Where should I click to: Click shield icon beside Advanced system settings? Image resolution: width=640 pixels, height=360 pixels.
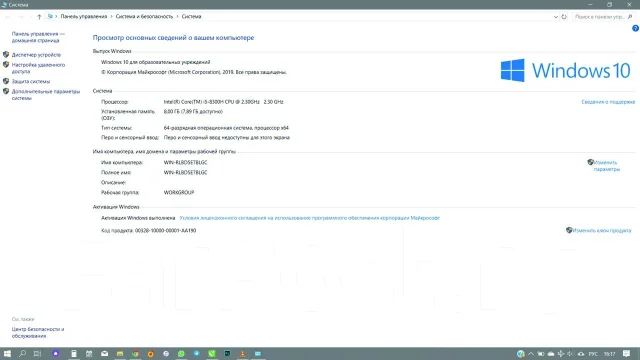(6, 91)
